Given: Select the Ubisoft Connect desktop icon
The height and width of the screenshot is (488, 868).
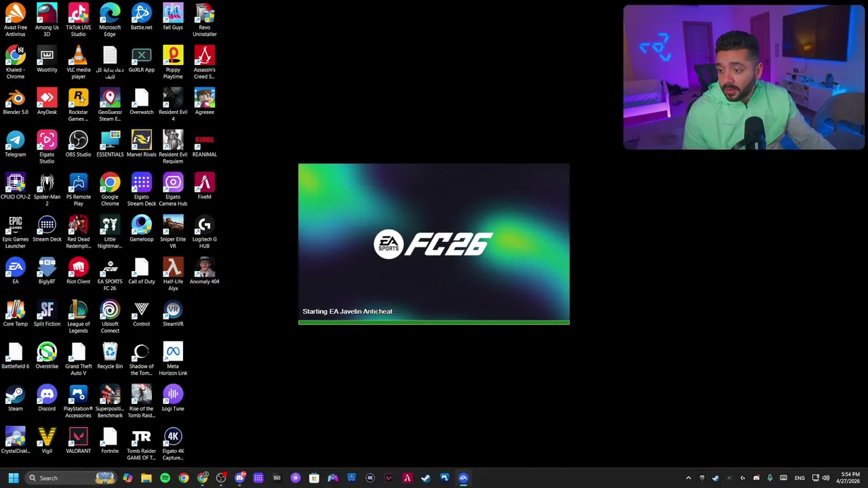Looking at the screenshot, I should [110, 317].
